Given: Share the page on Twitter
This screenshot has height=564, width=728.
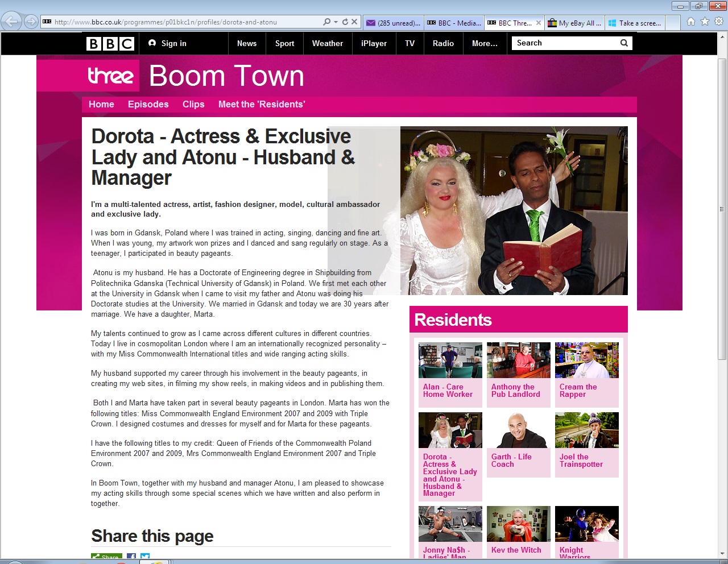Looking at the screenshot, I should pyautogui.click(x=145, y=557).
